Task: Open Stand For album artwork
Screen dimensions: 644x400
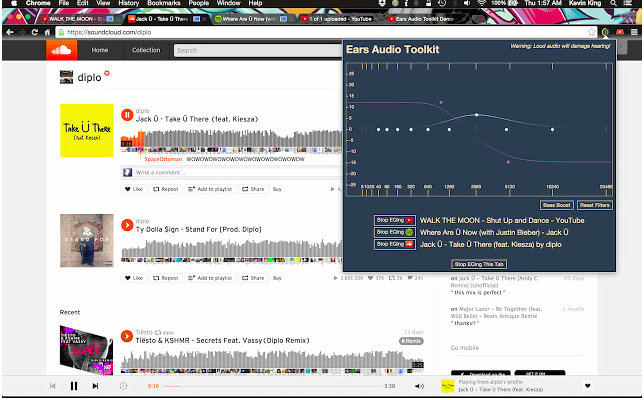Action: tap(87, 240)
